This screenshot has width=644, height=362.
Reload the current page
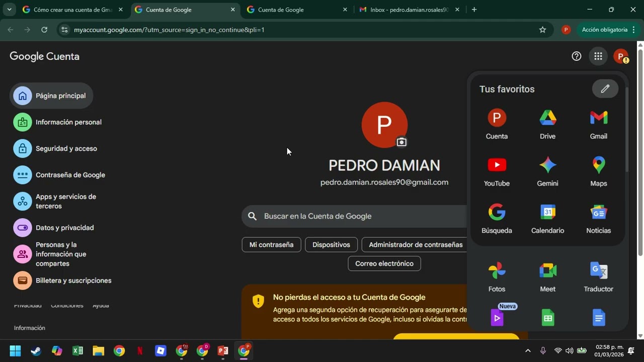[44, 30]
